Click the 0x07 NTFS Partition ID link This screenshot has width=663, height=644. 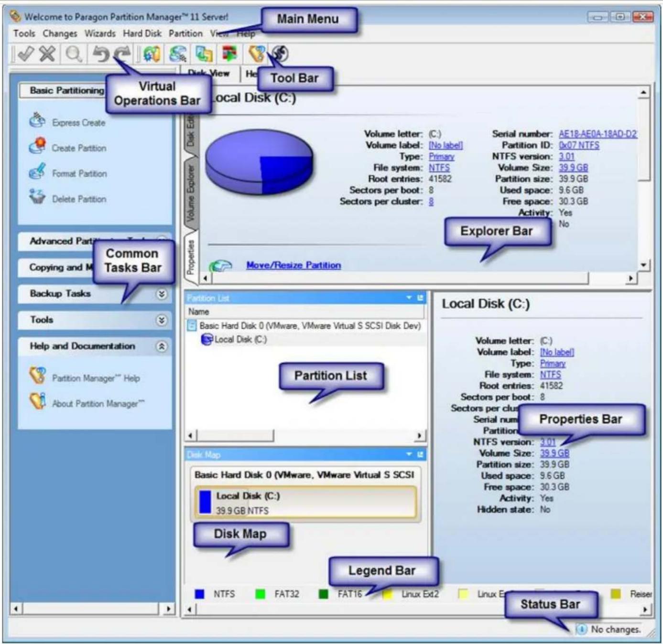[579, 145]
